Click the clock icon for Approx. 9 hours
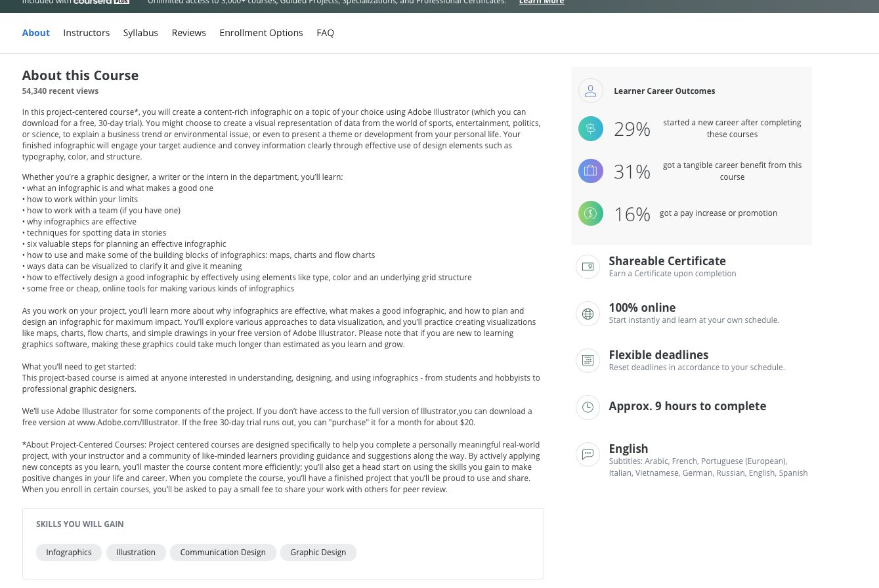879x588 pixels. tap(588, 408)
